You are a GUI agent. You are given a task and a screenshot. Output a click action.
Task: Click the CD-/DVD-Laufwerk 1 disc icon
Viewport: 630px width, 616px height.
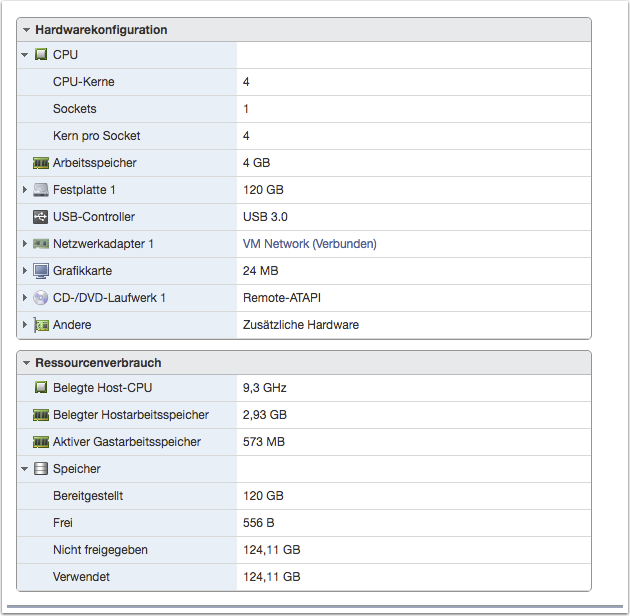41,298
